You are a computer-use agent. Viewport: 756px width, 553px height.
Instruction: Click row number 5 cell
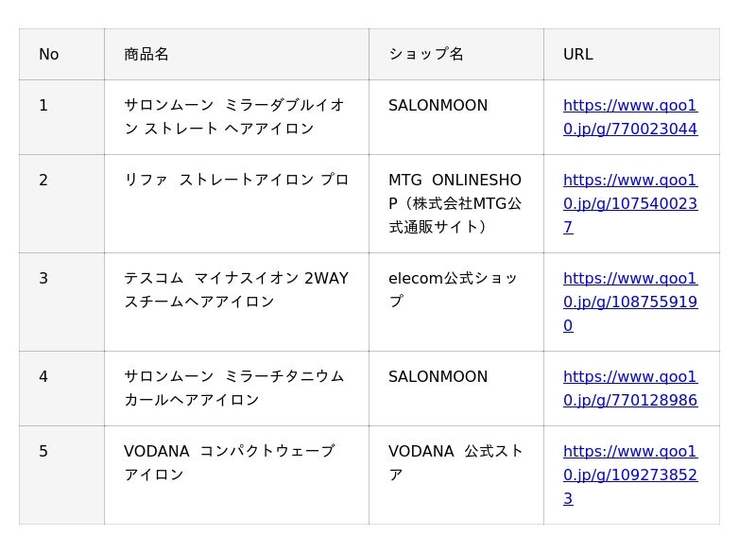[43, 452]
